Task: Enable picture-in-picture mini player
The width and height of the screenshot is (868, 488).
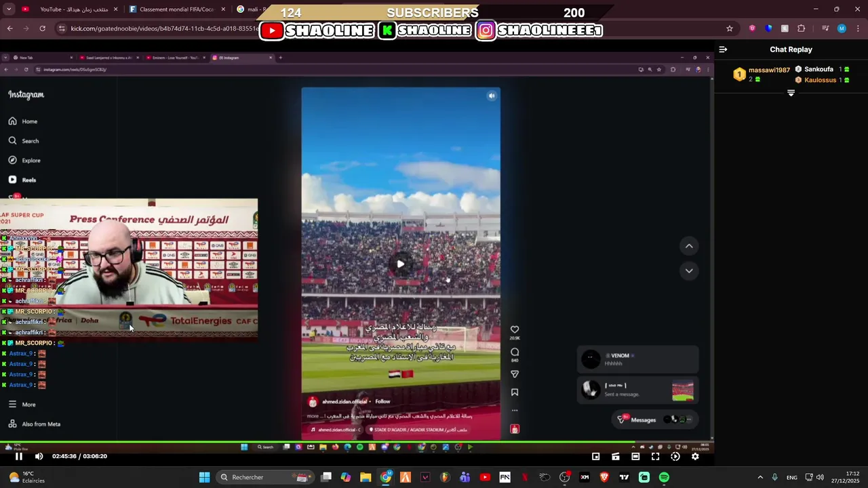Action: pos(595,456)
